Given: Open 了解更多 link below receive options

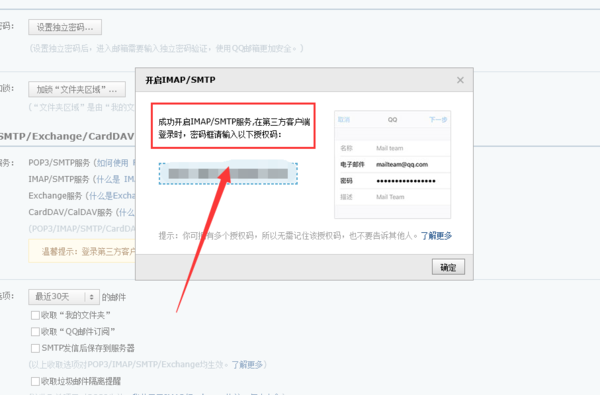Looking at the screenshot, I should pyautogui.click(x=247, y=365).
